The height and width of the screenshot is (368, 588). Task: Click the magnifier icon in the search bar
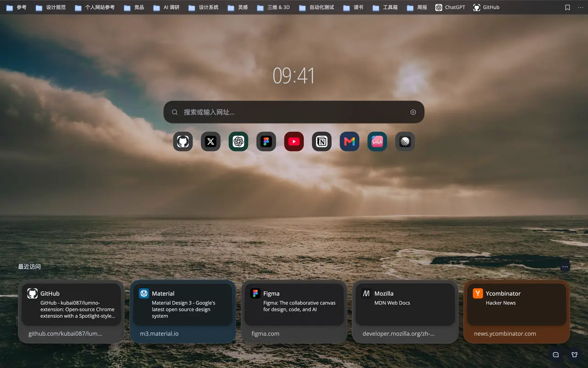point(175,112)
